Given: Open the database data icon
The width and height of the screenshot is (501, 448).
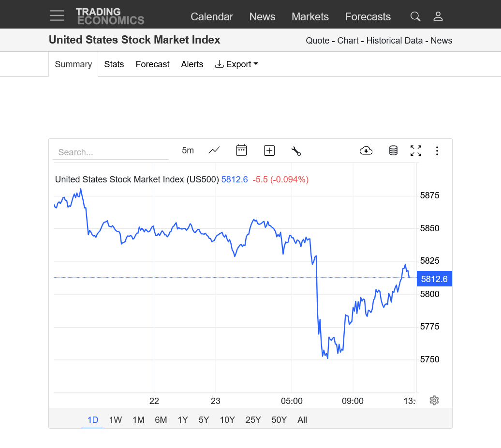Looking at the screenshot, I should pyautogui.click(x=393, y=150).
